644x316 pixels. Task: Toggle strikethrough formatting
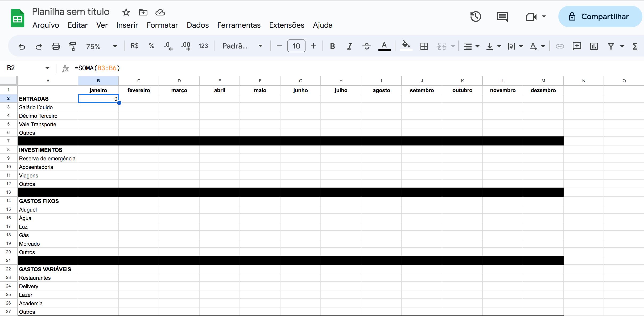point(366,46)
